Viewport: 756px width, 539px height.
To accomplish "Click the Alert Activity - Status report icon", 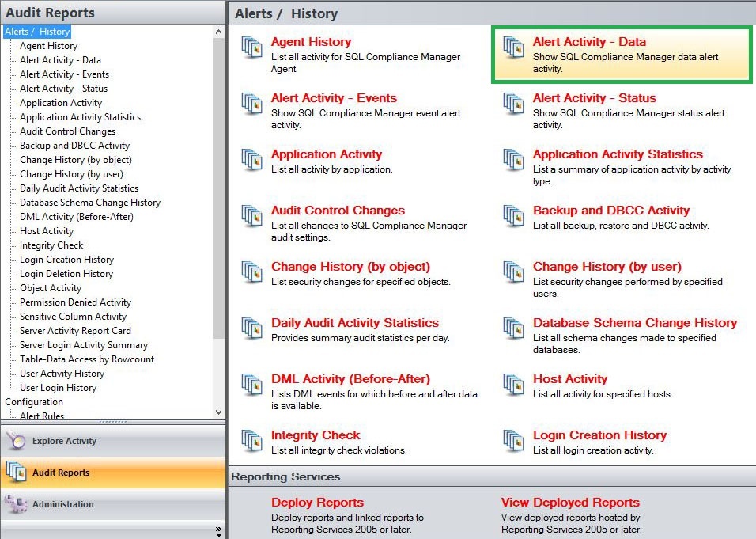I will tap(514, 103).
